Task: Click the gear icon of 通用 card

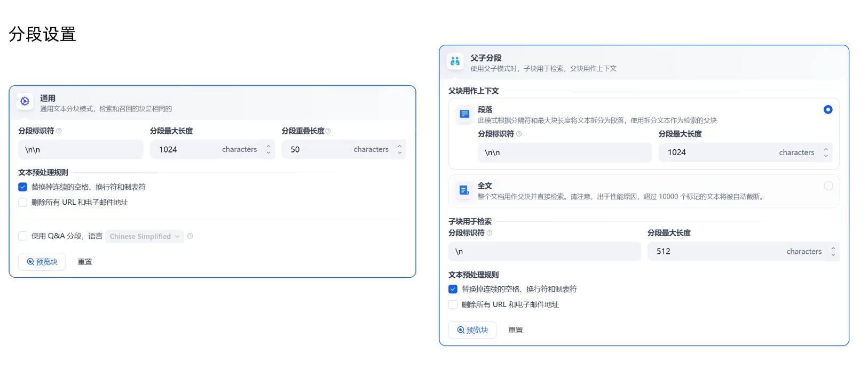Action: tap(25, 101)
